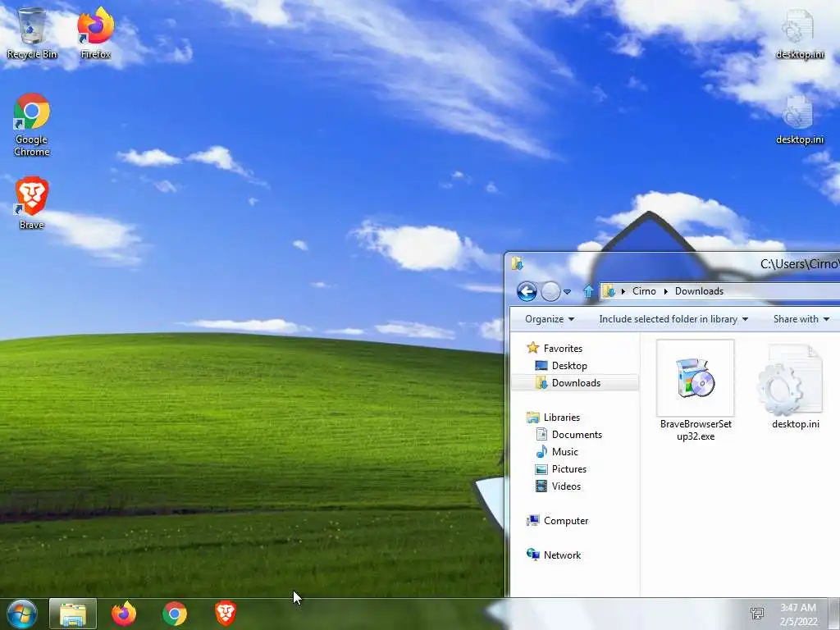
Task: Select the Google Chrome desktop shortcut
Action: [x=32, y=125]
